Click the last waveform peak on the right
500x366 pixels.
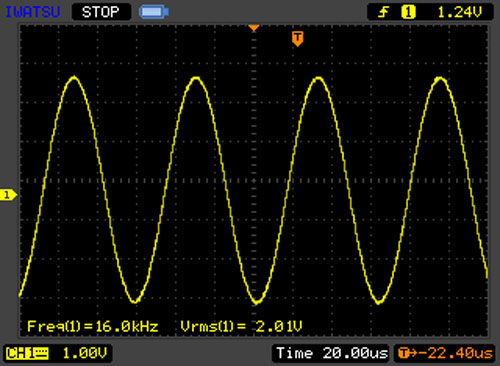(x=440, y=79)
